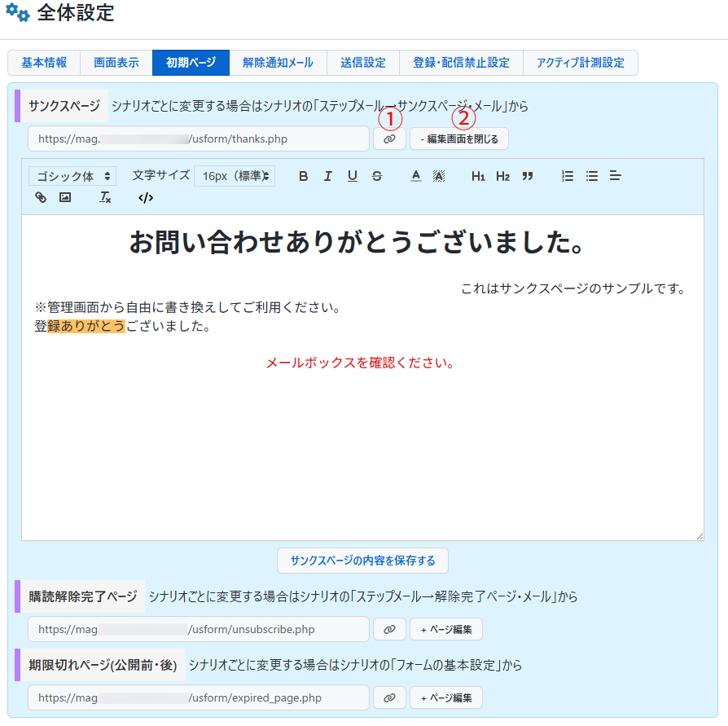Toggle bold formatting in editor toolbar

tap(303, 176)
